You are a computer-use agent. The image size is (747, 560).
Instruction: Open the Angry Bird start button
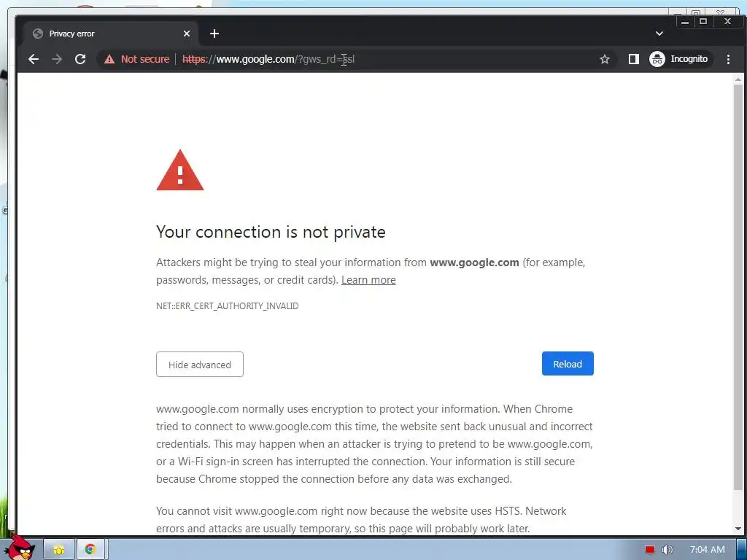point(20,548)
